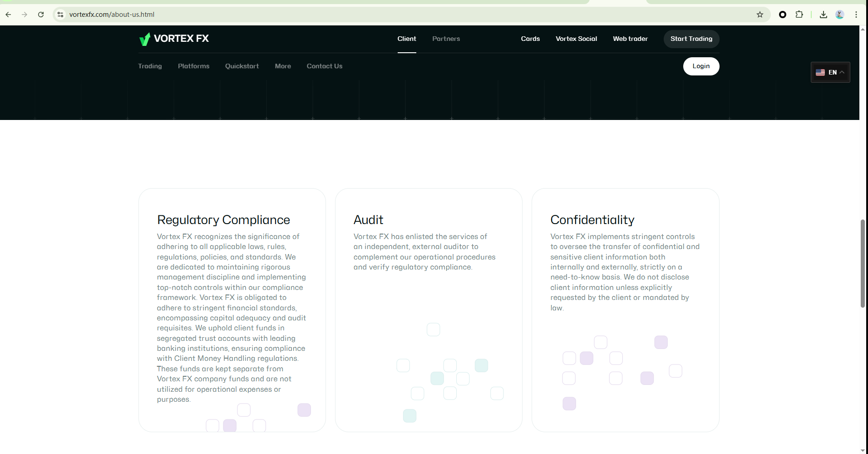Screen dimensions: 868x454
Task: Click the scrollbar up arrow
Action: pyautogui.click(x=863, y=29)
